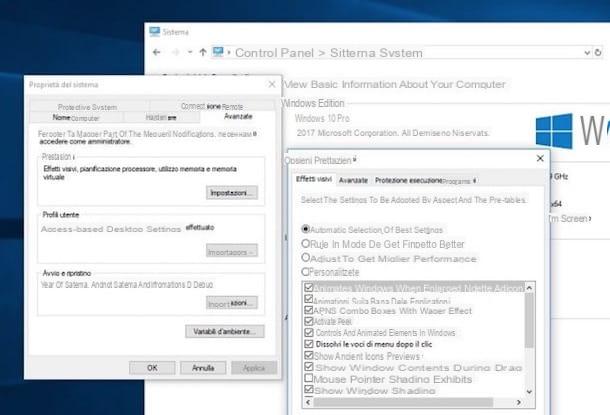This screenshot has height=415, width=610.
Task: Enable Mouse Pointer Shading checkbox
Action: (309, 378)
